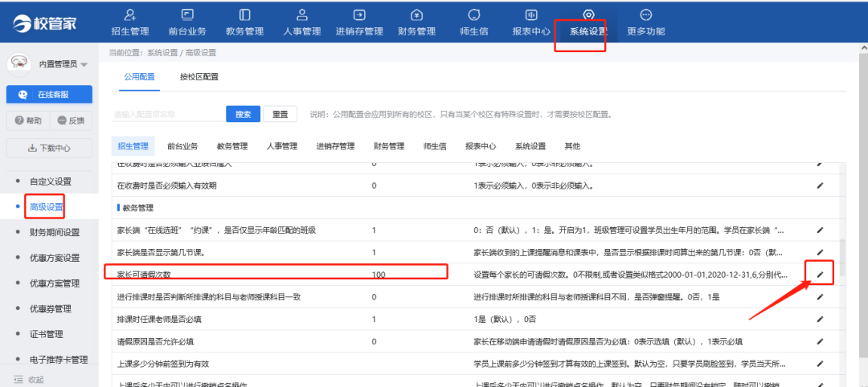868x387 pixels.
Task: Open 招生管理 module in top navigation
Action: 129,22
